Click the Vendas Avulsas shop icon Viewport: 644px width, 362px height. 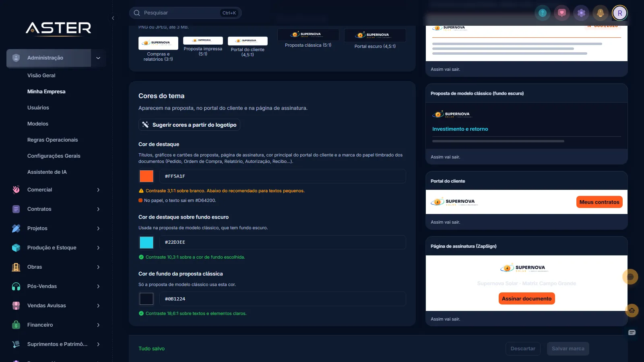point(16,306)
